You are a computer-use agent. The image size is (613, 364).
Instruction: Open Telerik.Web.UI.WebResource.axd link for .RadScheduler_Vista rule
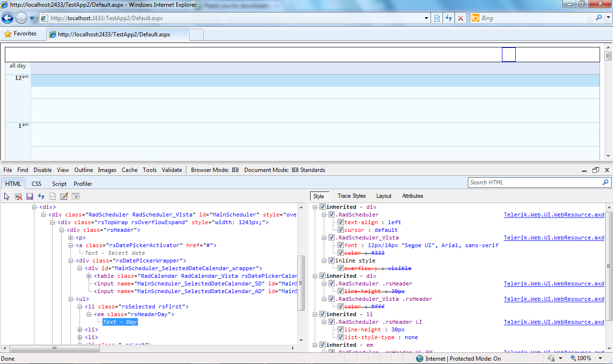pos(554,238)
